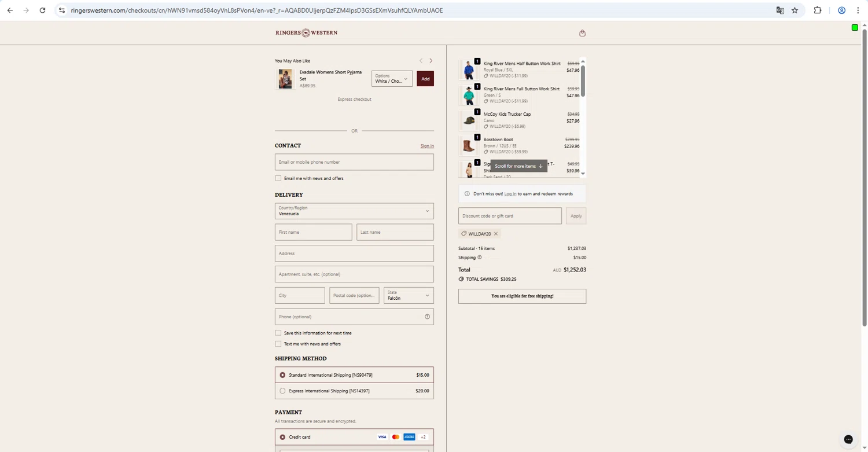The width and height of the screenshot is (868, 452).
Task: Click the Bosstown Boot thumbnail
Action: [x=469, y=146]
